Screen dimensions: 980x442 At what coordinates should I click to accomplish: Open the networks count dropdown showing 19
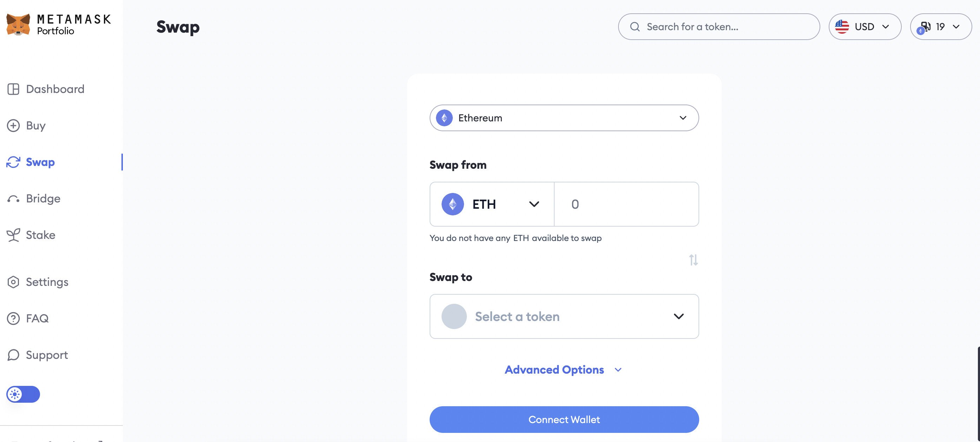[940, 27]
